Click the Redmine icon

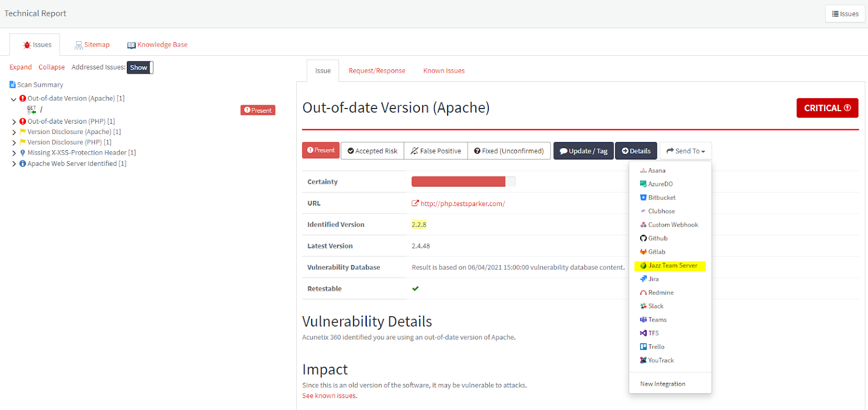643,292
